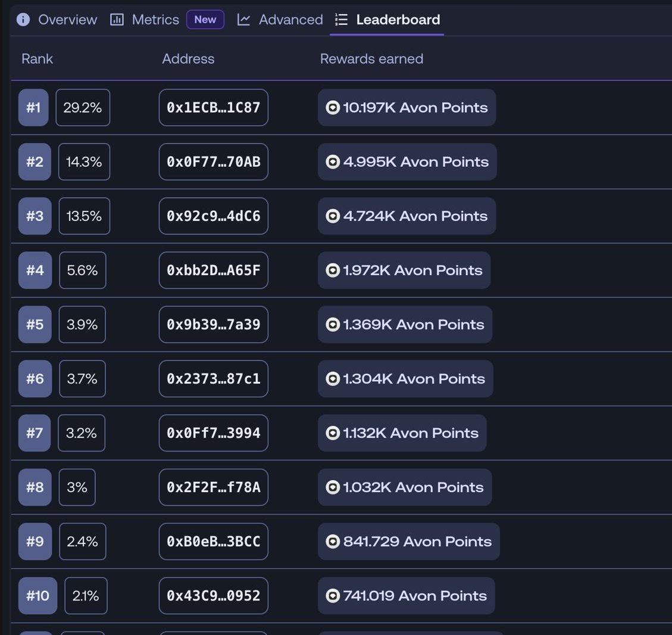Open address 0x9b39…7a39
Viewport: 672px width, 635px height.
click(214, 325)
